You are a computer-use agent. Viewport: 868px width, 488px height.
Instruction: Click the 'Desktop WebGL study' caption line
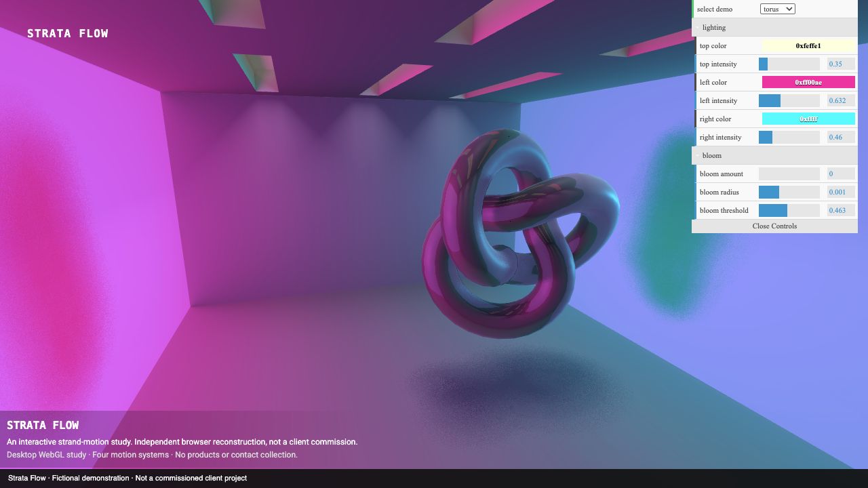pyautogui.click(x=152, y=455)
